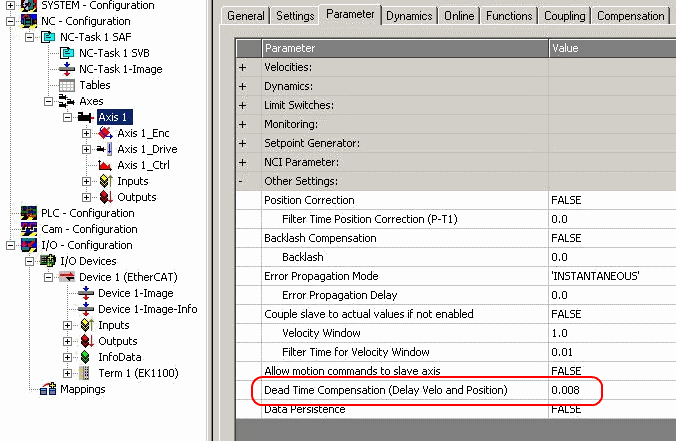Collapse the I/O - Configuration node
Viewport: 676px width, 441px height.
click(10, 245)
